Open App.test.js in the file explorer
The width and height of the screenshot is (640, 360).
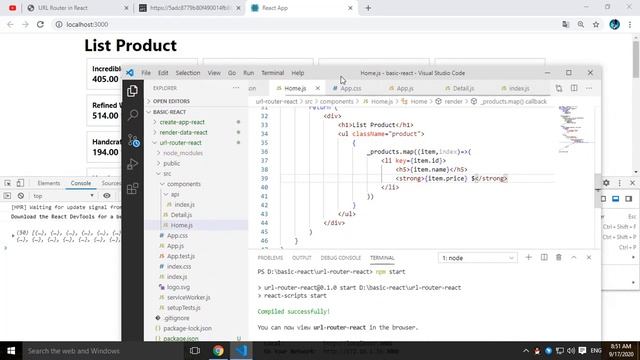181,256
